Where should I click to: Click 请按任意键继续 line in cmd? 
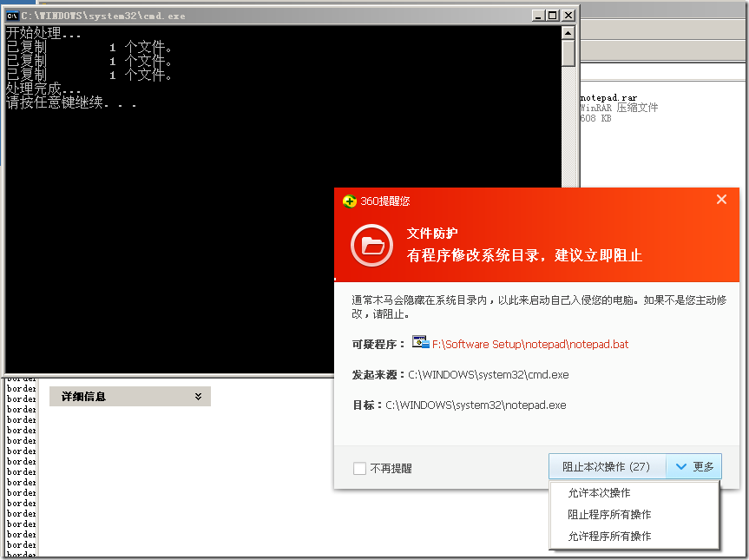pyautogui.click(x=71, y=102)
